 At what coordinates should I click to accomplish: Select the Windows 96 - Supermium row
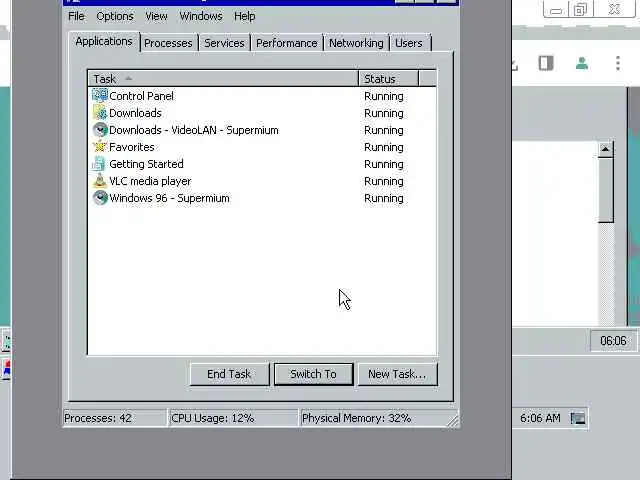tap(262, 198)
